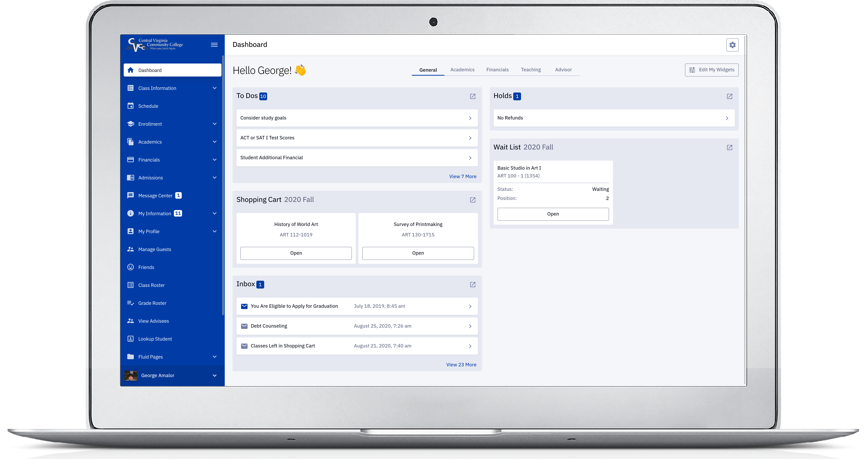
Task: Click View 7 More link
Action: [x=463, y=177]
